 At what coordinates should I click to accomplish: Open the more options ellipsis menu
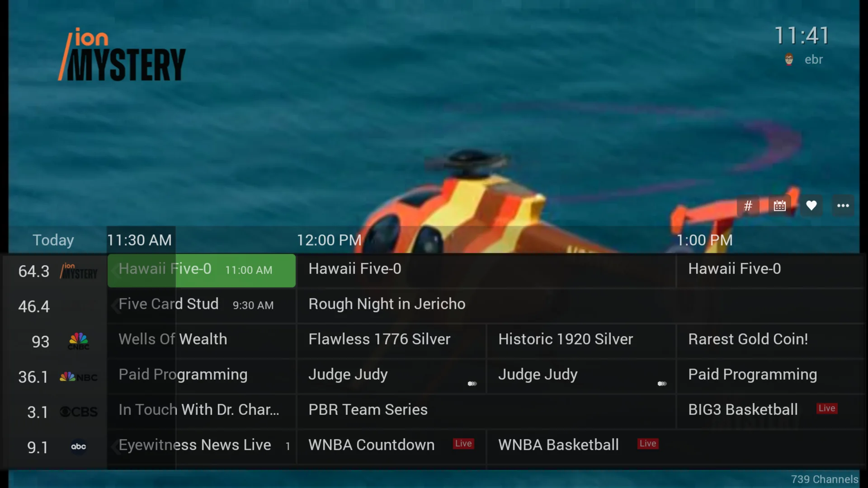843,206
